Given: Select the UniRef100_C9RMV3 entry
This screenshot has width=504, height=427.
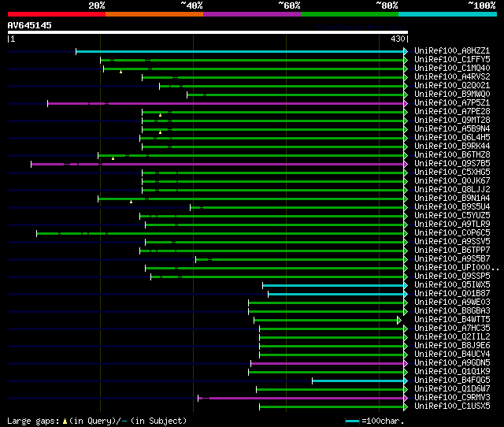Looking at the screenshot, I should coord(452,398).
